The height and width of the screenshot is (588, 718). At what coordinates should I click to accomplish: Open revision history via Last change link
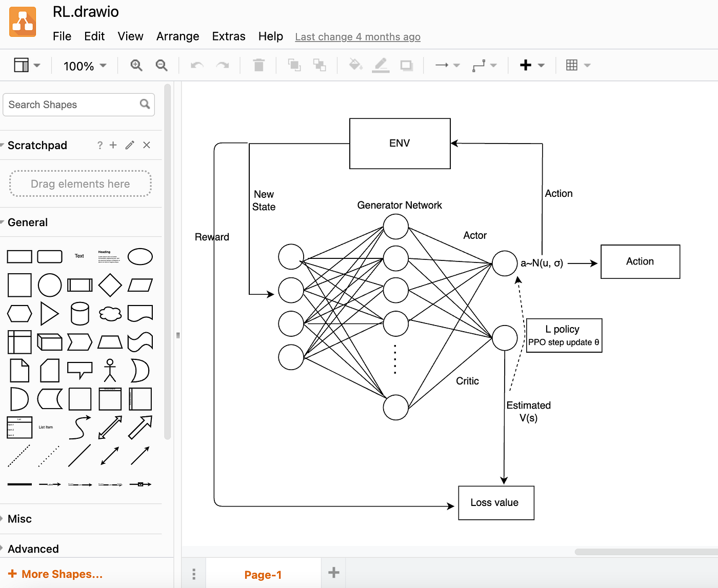tap(357, 36)
